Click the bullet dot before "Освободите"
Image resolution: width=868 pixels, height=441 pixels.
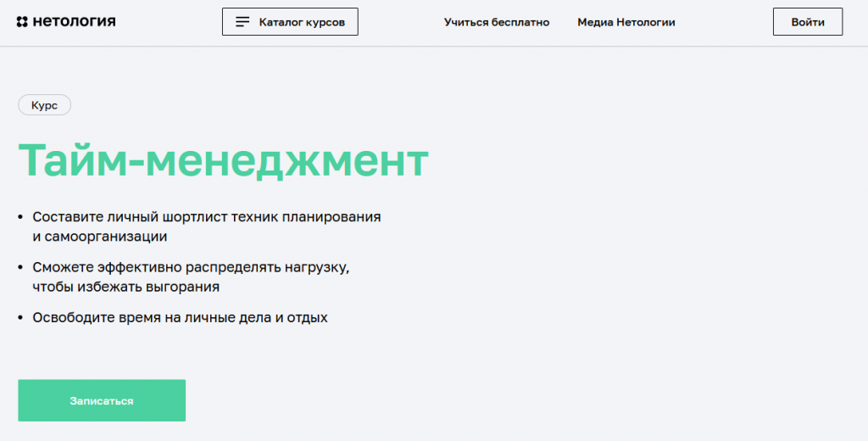coord(21,319)
